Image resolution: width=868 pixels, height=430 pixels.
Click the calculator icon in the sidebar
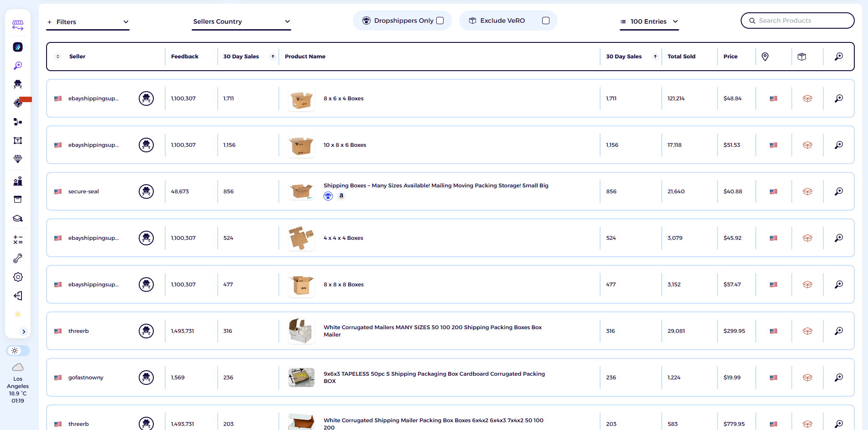click(18, 240)
